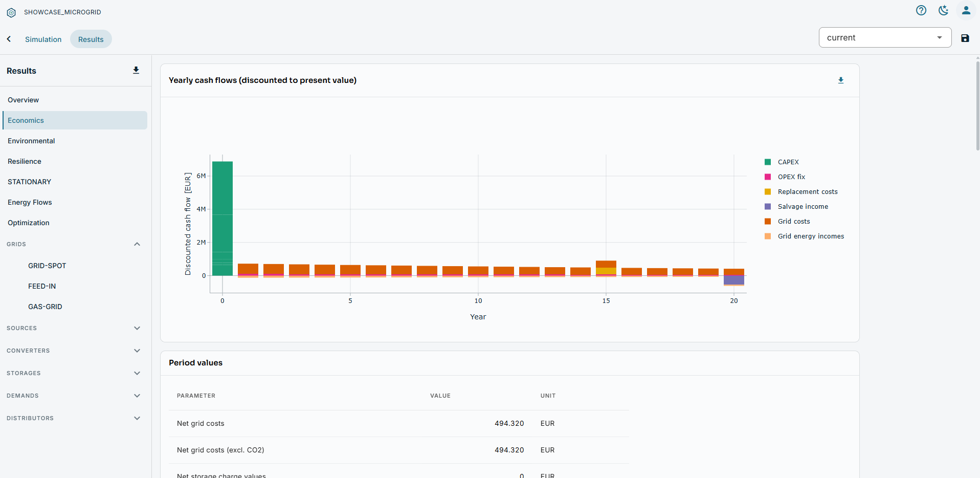Expand the CONVERTERS group
Screen dimensions: 980x478
tap(75, 351)
